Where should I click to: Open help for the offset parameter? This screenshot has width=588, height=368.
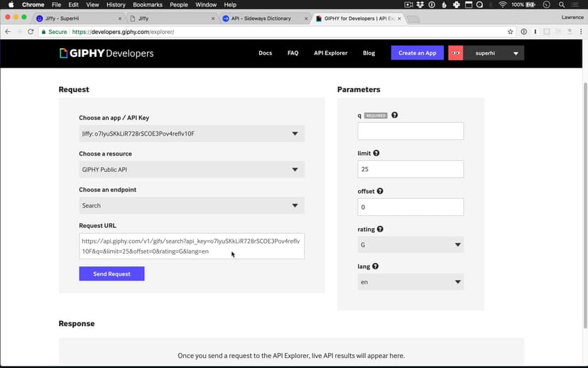click(x=380, y=191)
